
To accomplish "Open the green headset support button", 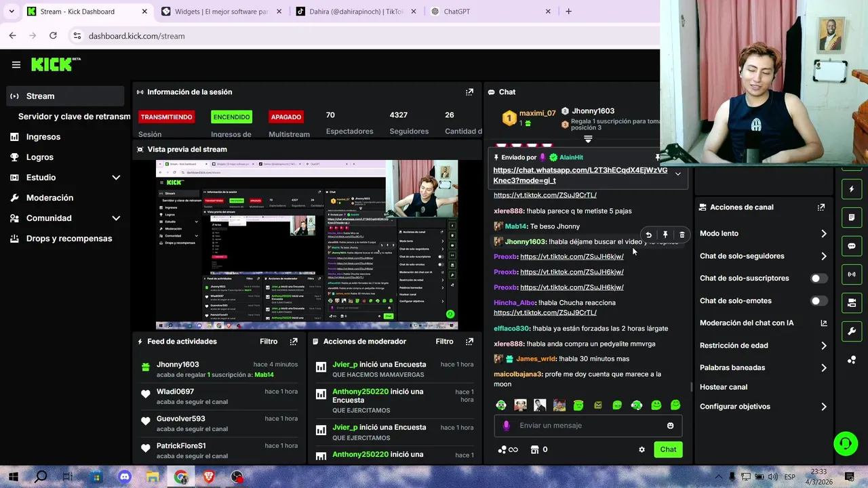I will click(x=846, y=444).
